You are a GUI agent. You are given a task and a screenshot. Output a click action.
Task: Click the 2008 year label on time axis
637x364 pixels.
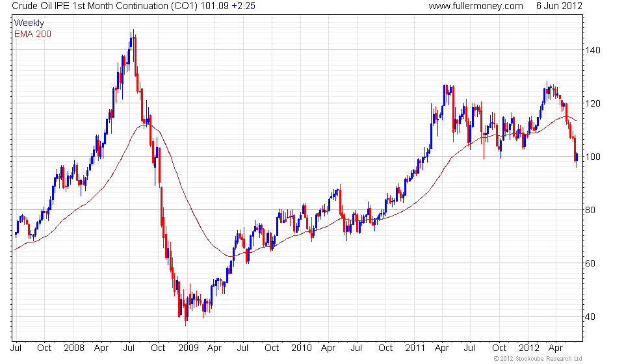(74, 348)
